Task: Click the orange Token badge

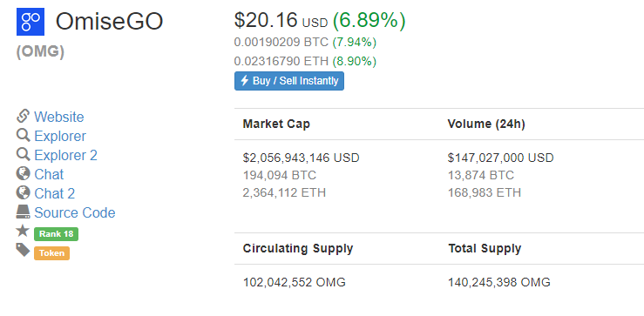Action: 51,253
